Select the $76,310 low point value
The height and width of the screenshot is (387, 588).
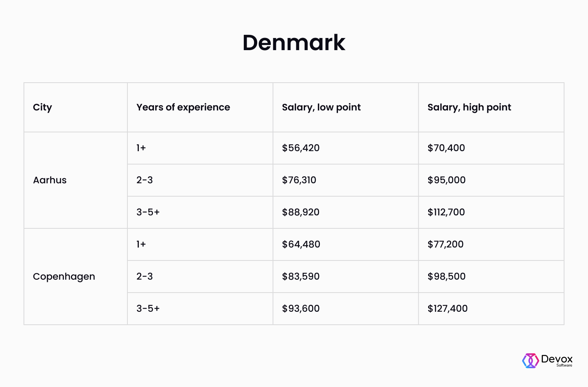coord(299,180)
